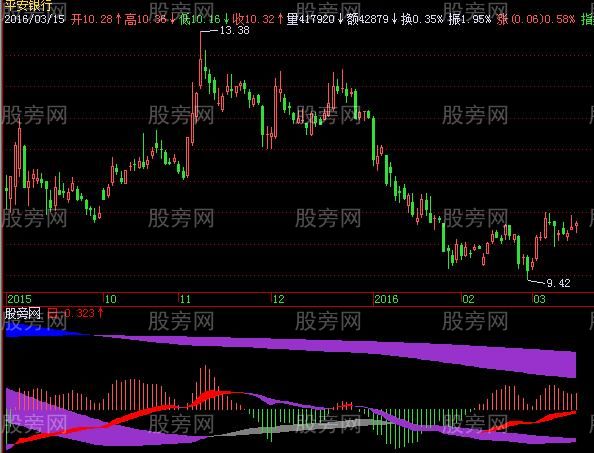Click the 13.38 peak price label
594x453 pixels.
pos(234,30)
